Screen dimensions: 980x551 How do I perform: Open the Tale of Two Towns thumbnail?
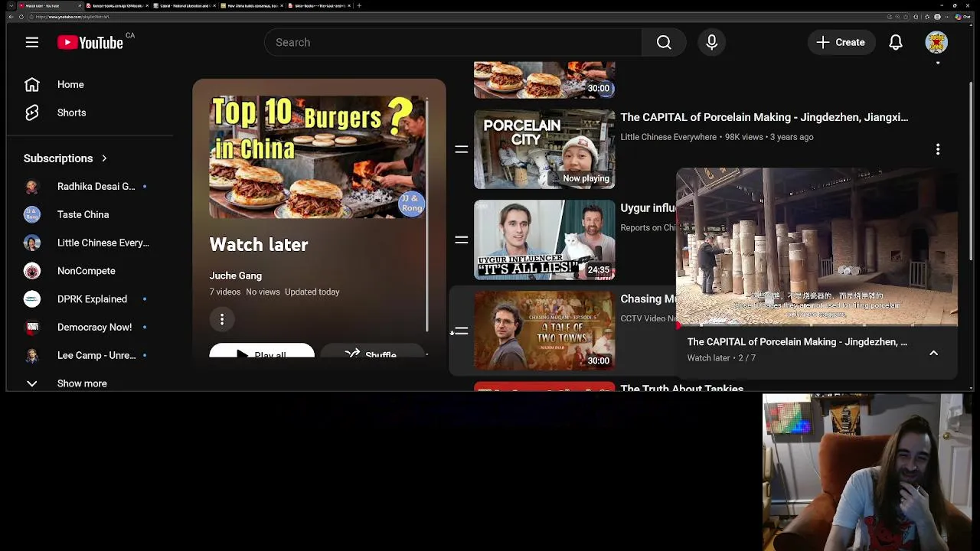click(544, 331)
